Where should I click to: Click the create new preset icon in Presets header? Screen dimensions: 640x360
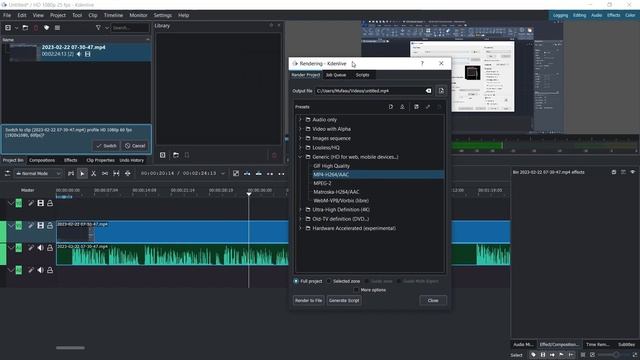pos(391,107)
